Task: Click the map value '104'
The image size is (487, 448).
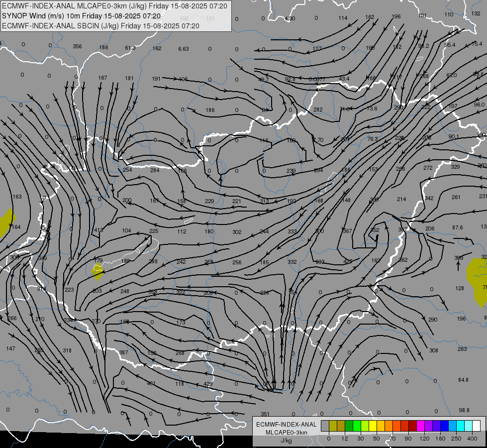Action: (126, 230)
